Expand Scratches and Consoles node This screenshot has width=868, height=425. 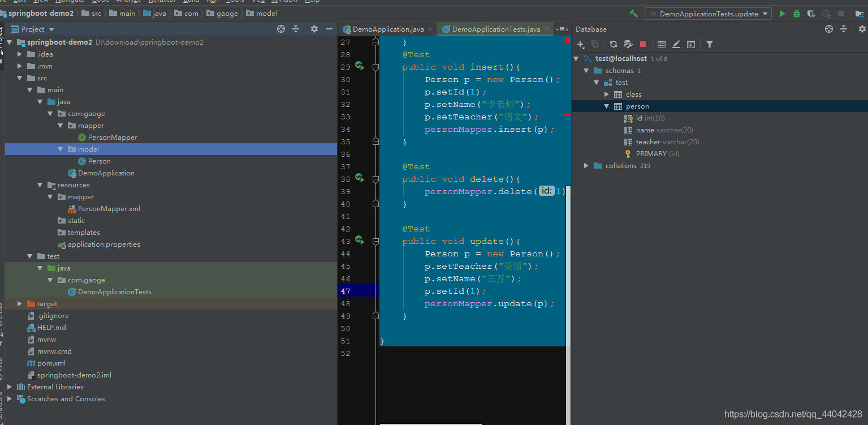10,399
